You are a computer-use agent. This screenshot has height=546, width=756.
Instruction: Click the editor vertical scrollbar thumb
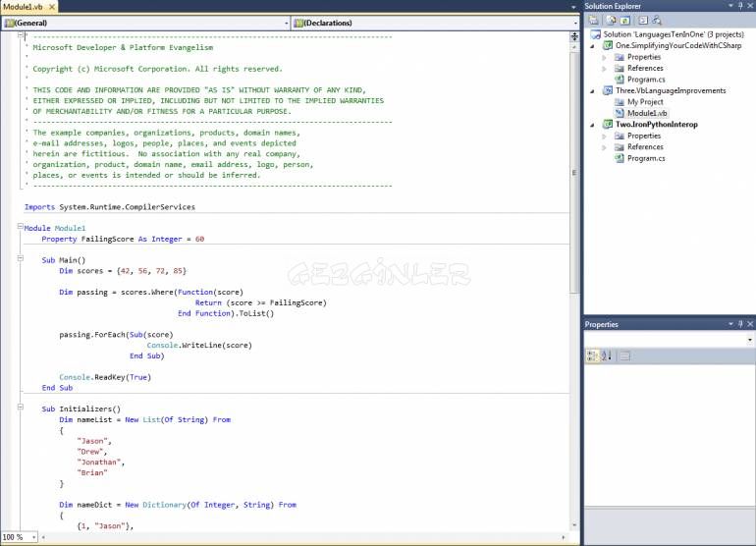point(574,172)
